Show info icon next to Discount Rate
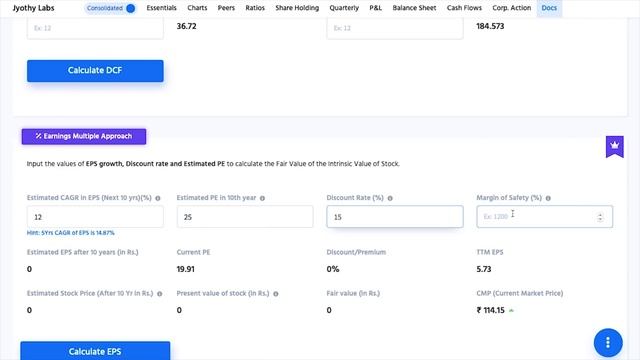 (x=390, y=198)
